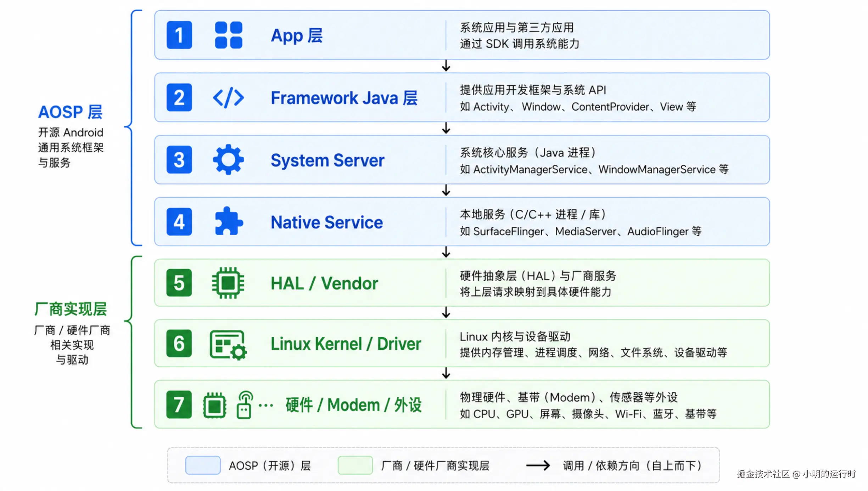Click '将上层请求映射到具体硬件能力' text
The image size is (868, 491).
[536, 292]
